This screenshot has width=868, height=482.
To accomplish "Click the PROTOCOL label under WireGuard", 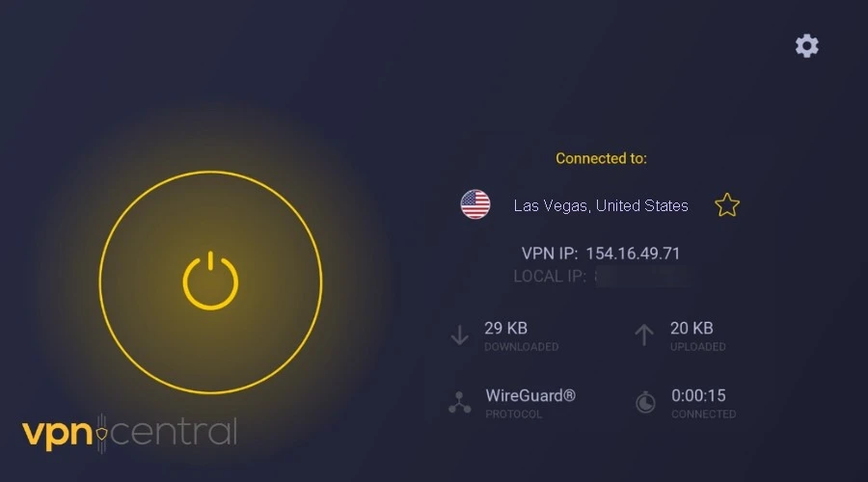I will click(x=513, y=414).
